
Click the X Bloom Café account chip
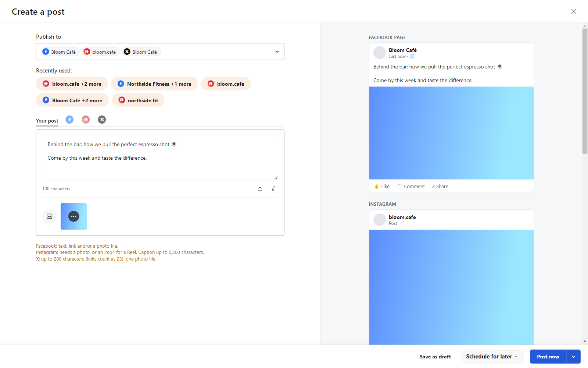pyautogui.click(x=141, y=52)
